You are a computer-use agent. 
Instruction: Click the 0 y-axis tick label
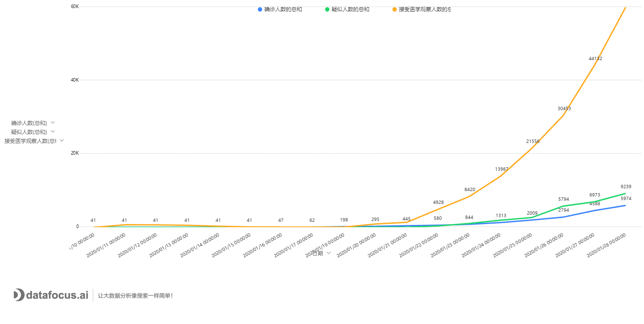[x=77, y=226]
